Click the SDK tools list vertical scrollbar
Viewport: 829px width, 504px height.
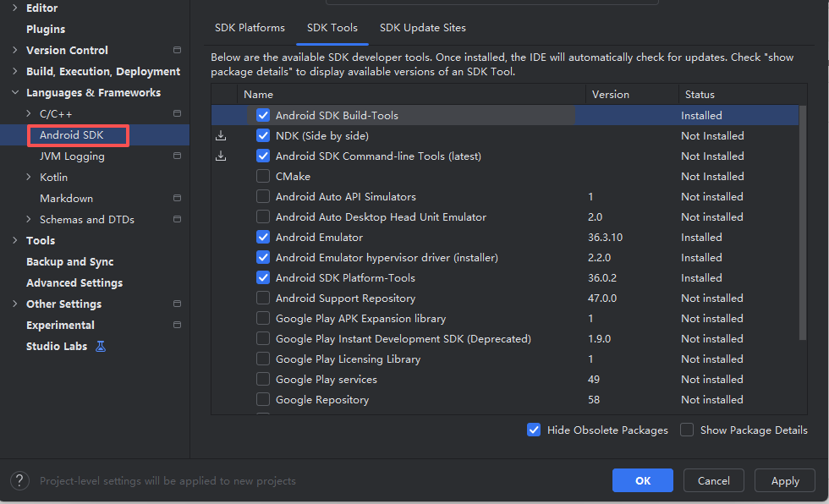[x=803, y=222]
